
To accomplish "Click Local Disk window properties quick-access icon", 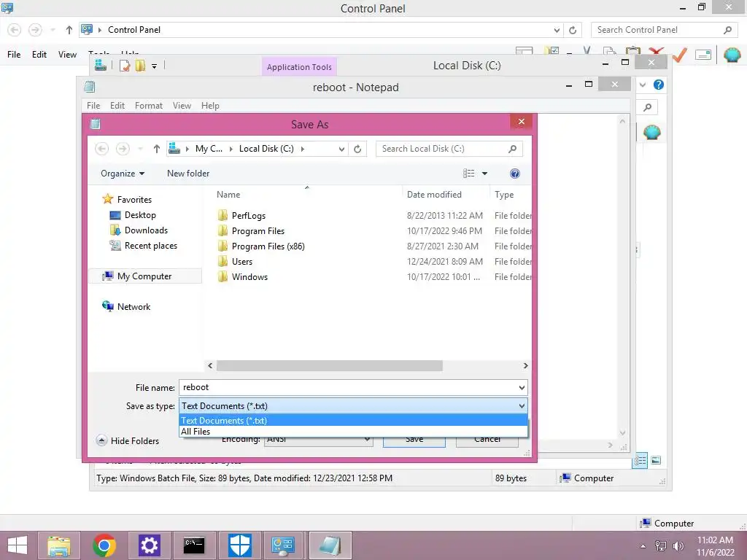I will pos(125,65).
